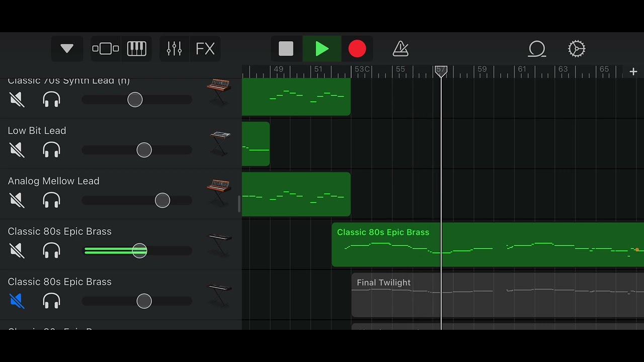Open the FX panel

pyautogui.click(x=205, y=49)
